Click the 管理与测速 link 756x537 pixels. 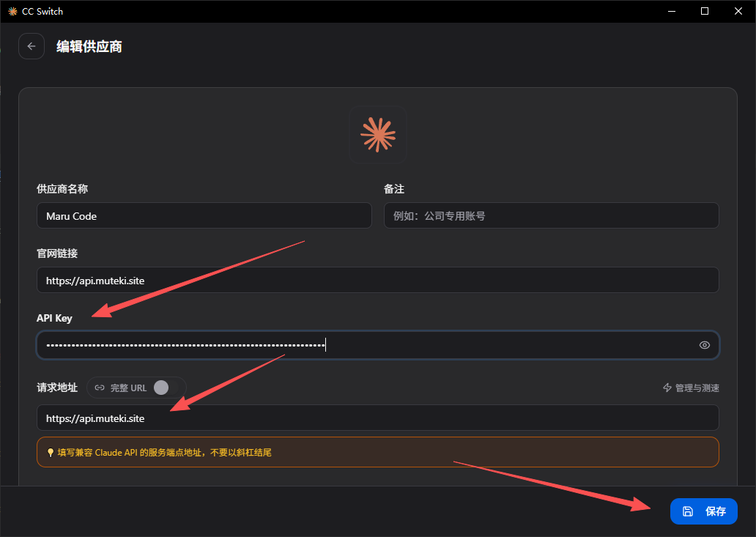691,388
